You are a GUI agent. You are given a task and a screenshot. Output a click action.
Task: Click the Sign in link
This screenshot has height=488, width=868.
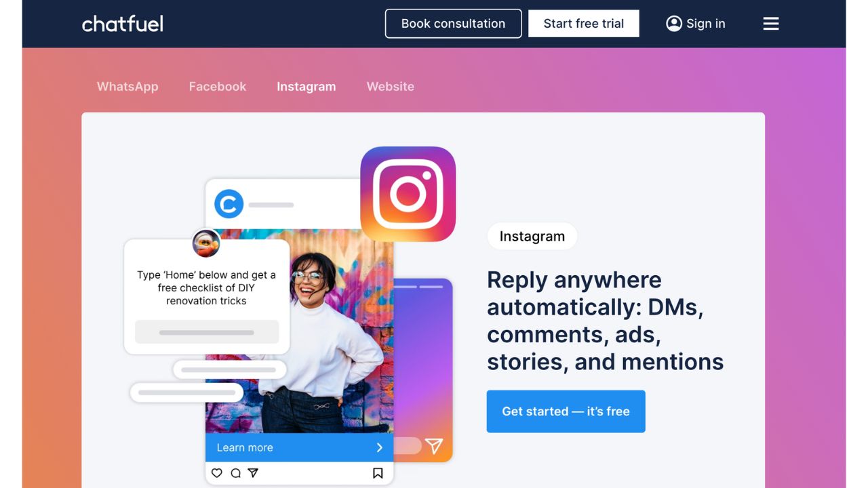click(706, 24)
